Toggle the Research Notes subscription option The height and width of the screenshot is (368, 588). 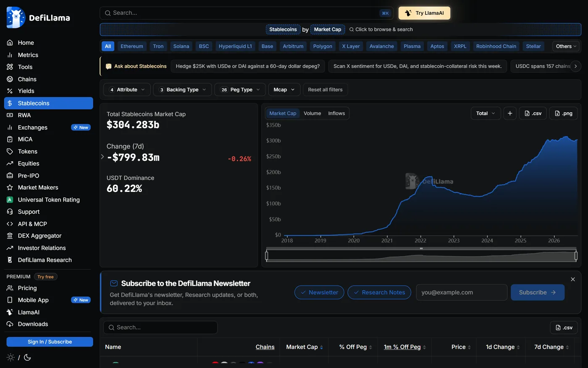click(379, 292)
